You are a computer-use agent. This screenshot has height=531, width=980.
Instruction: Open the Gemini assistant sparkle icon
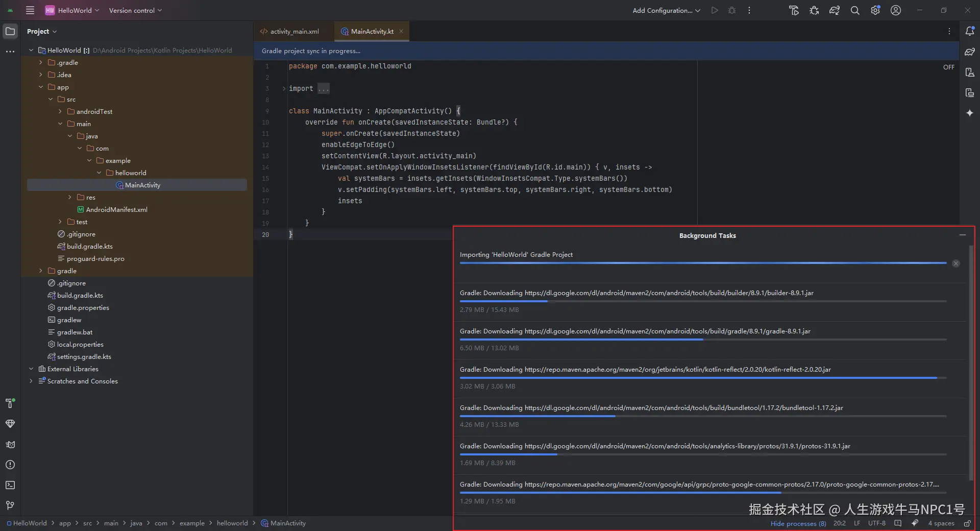970,113
